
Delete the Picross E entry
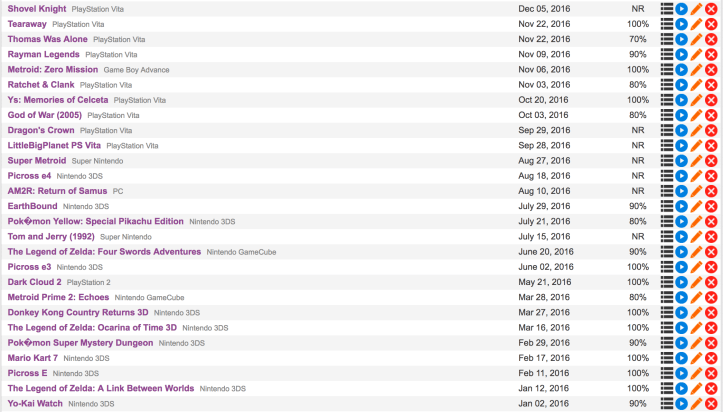coord(712,373)
